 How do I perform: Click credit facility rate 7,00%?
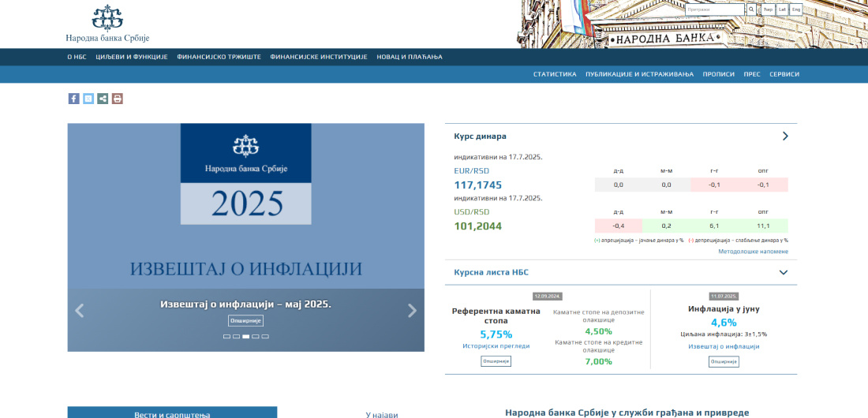pos(598,361)
